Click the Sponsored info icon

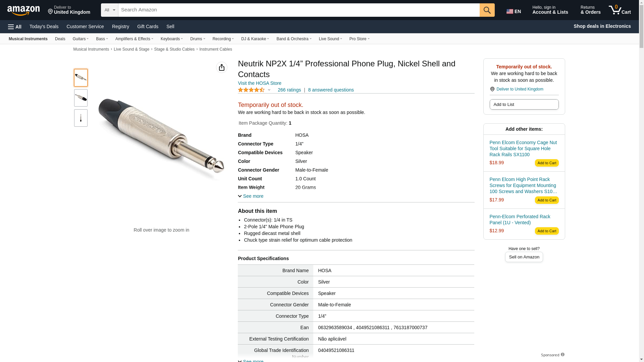(x=562, y=355)
